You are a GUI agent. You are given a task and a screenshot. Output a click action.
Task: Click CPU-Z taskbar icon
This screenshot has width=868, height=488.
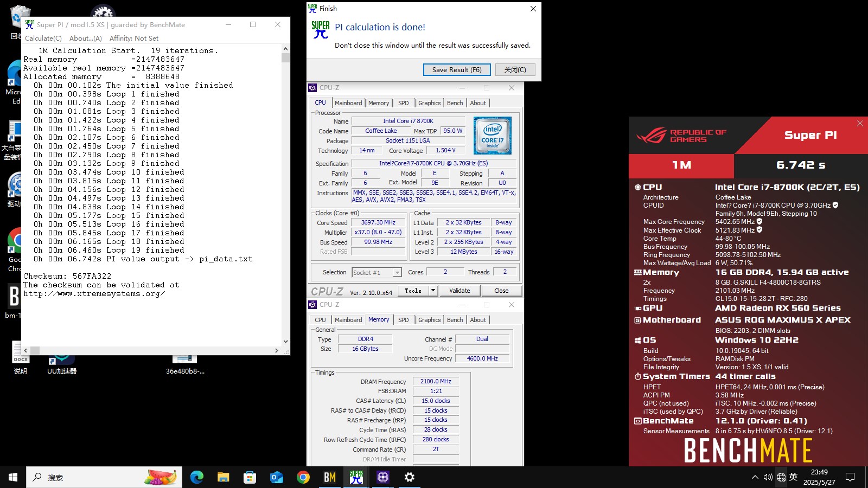[383, 477]
